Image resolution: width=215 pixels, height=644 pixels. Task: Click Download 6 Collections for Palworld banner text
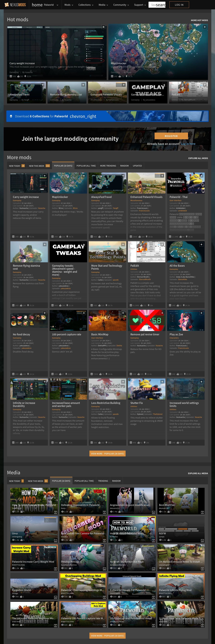[x=41, y=116]
